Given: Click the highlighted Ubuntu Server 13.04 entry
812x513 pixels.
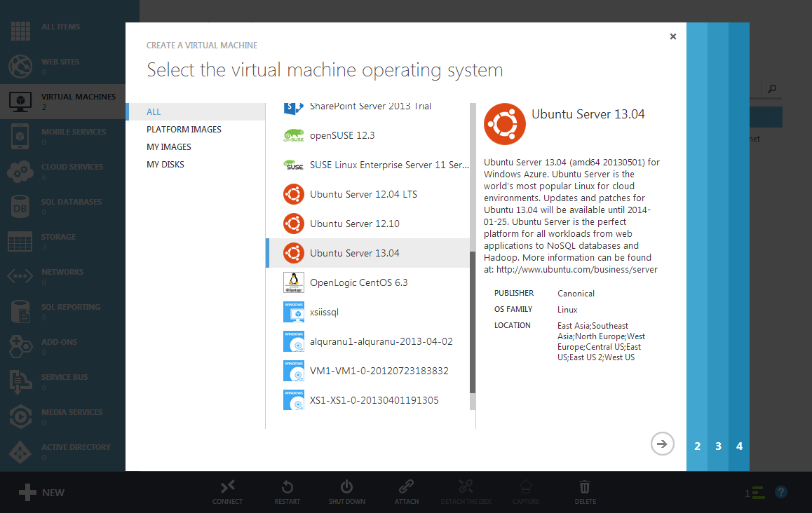Looking at the screenshot, I should [x=355, y=253].
